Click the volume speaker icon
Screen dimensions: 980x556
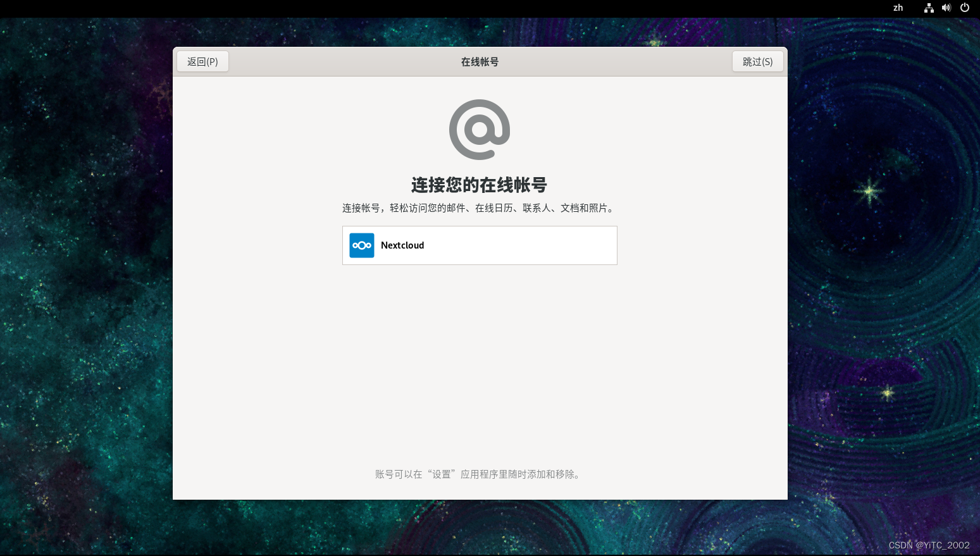click(x=946, y=8)
